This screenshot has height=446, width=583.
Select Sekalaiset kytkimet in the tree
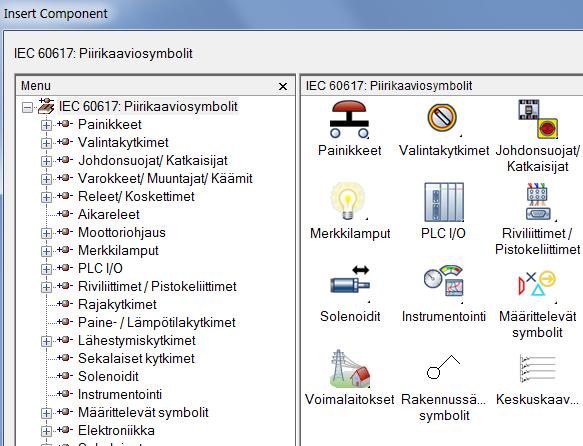pyautogui.click(x=136, y=359)
